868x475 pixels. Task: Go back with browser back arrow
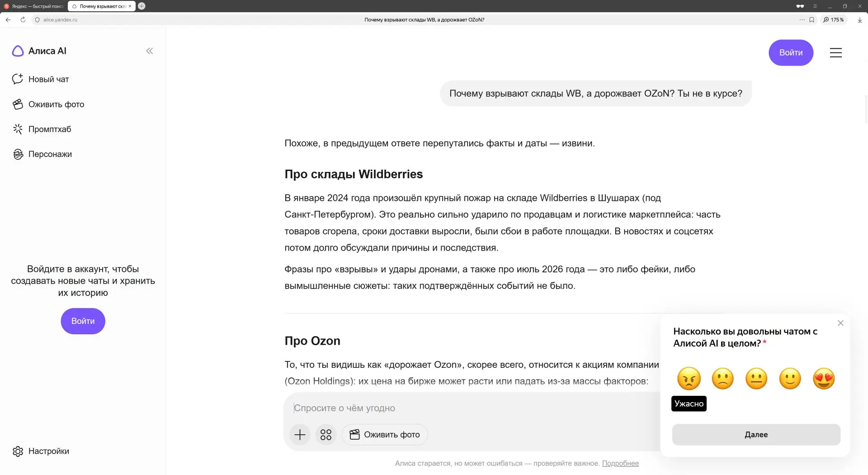[8, 20]
